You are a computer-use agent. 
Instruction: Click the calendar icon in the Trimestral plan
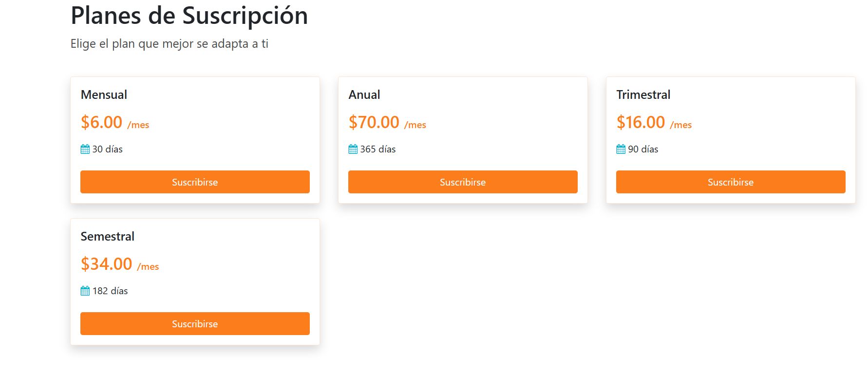[x=621, y=149]
